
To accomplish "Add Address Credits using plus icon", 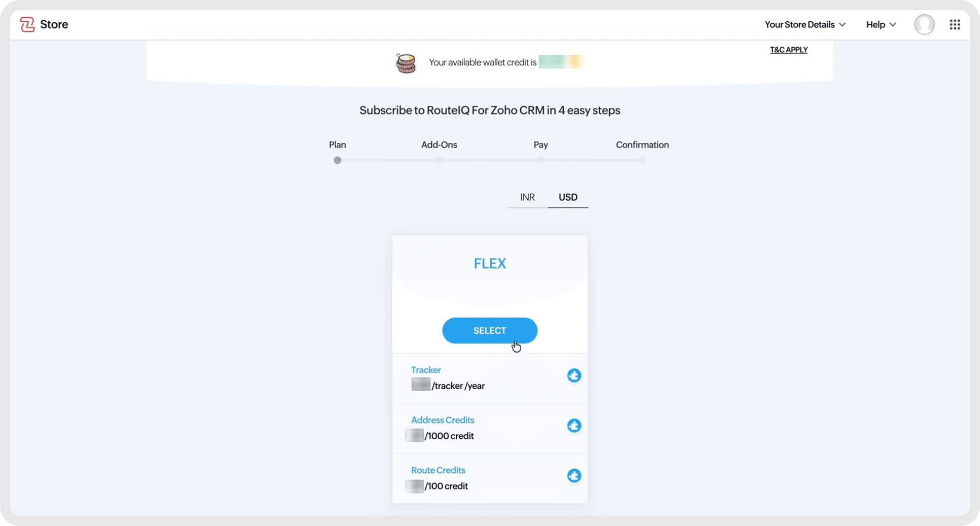I will [574, 426].
